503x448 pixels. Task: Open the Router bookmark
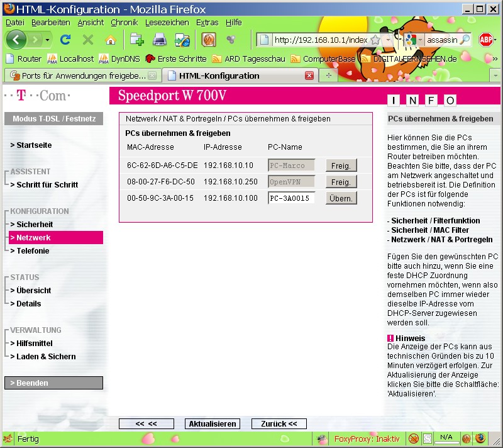point(25,59)
